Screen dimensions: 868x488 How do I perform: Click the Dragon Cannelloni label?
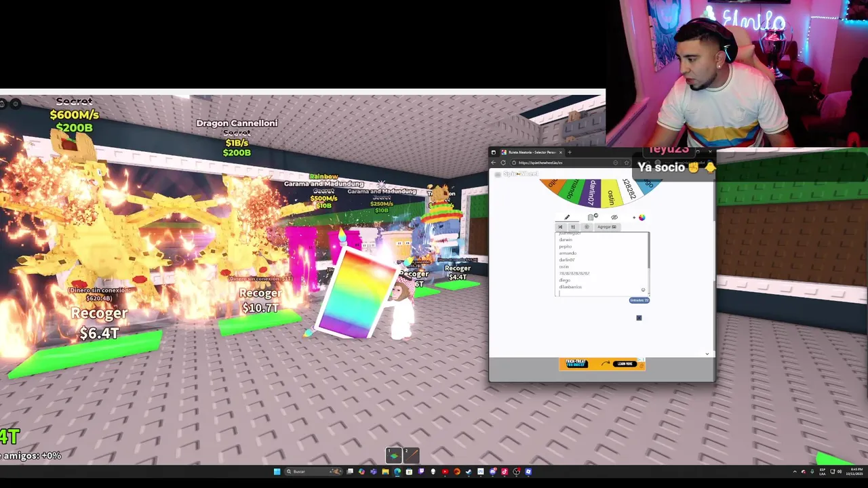[237, 123]
